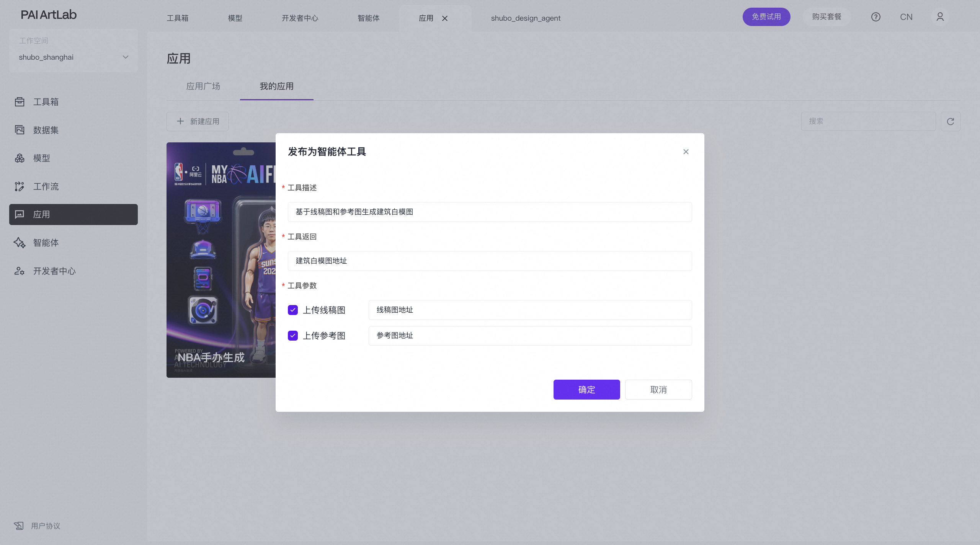Click the workflow icon in the sidebar

coord(20,186)
